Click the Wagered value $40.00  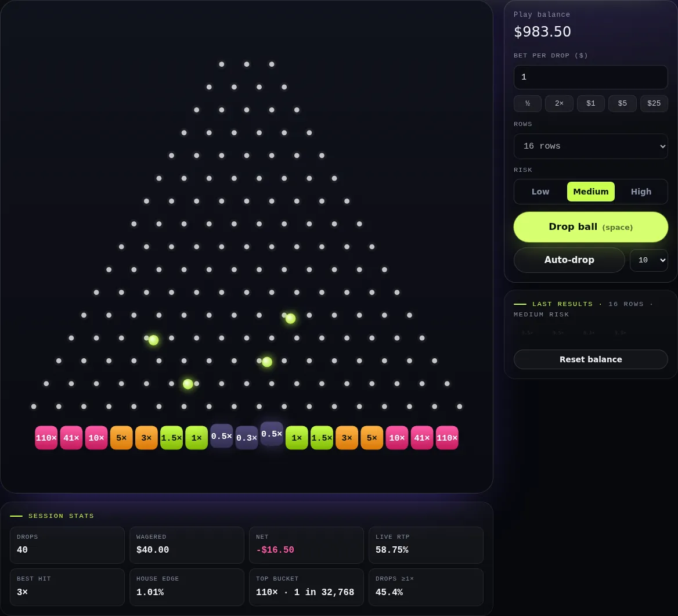[153, 550]
